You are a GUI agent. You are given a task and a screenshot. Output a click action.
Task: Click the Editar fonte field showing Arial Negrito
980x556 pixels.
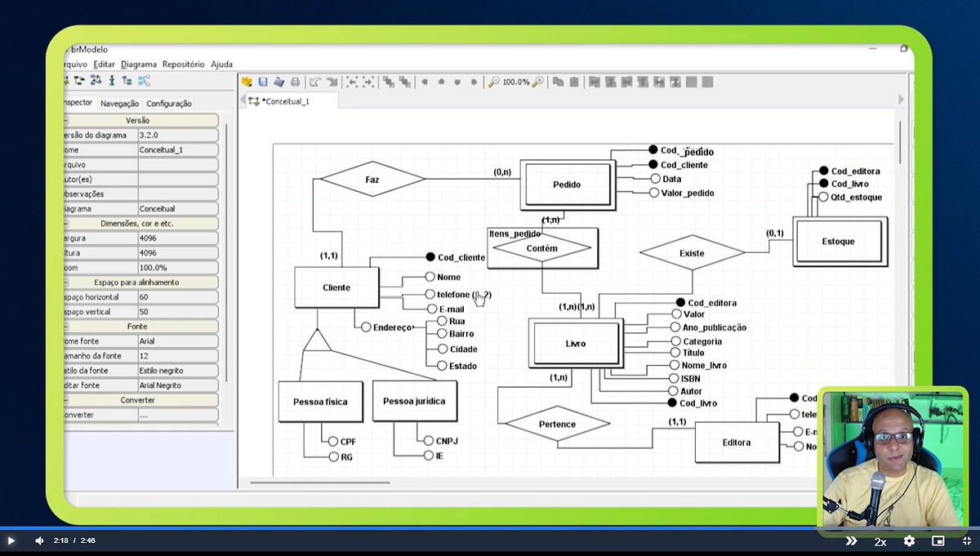click(x=178, y=385)
